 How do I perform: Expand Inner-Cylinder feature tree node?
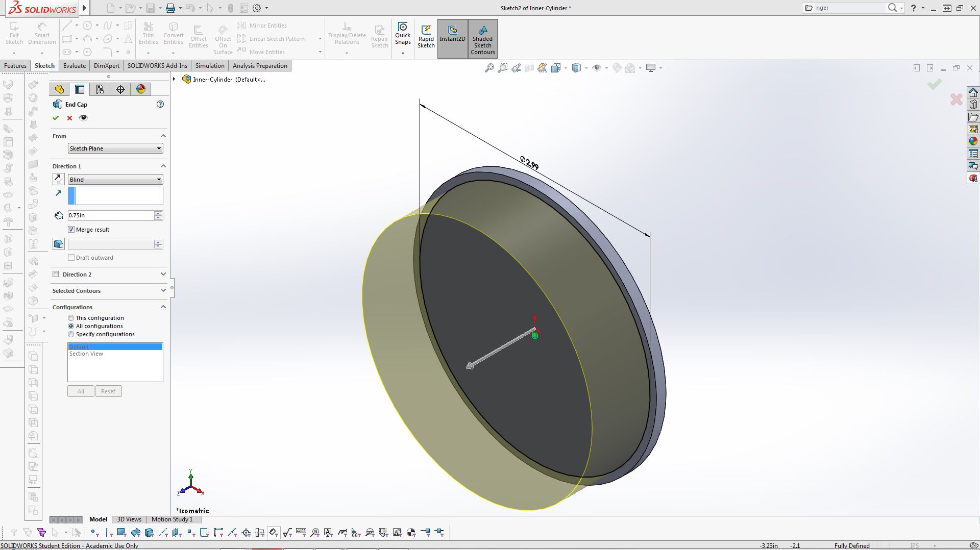(x=174, y=79)
